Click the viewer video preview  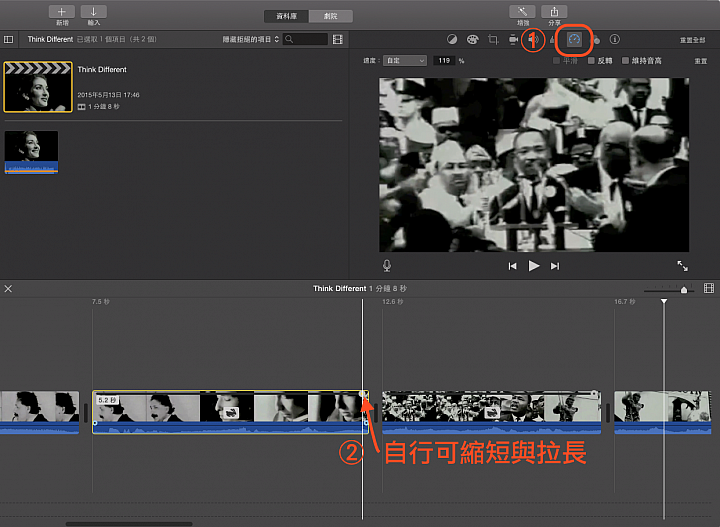coord(534,165)
